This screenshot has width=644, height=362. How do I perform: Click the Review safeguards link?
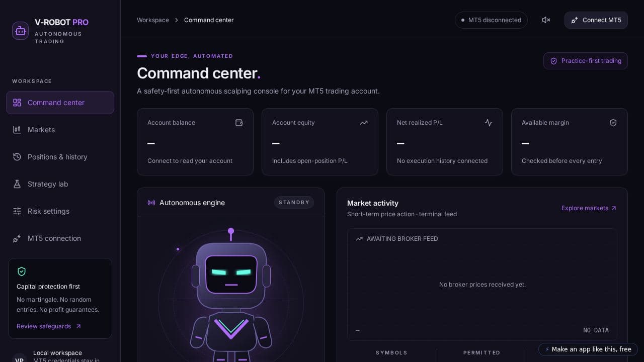pyautogui.click(x=49, y=326)
